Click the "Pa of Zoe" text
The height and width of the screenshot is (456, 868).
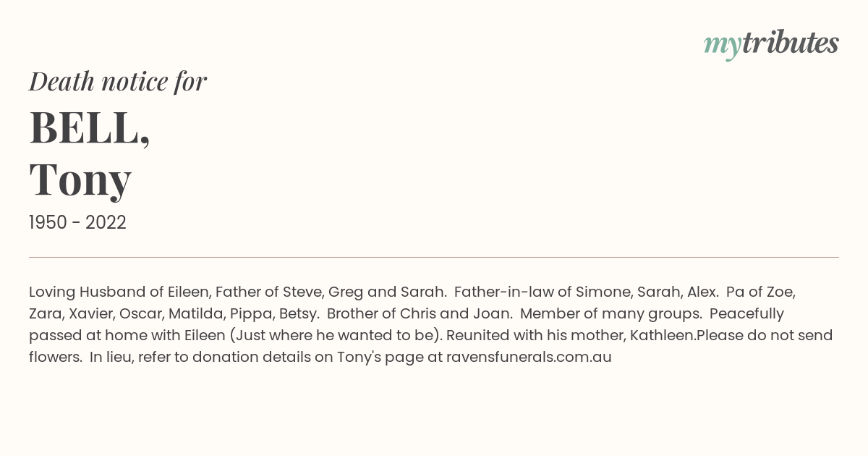(x=761, y=292)
